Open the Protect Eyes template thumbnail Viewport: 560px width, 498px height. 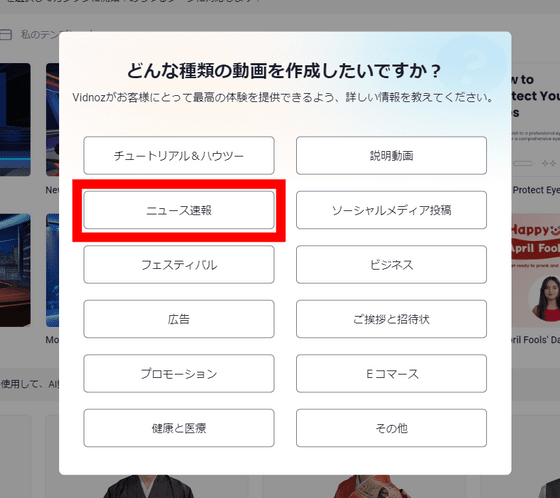(x=536, y=120)
